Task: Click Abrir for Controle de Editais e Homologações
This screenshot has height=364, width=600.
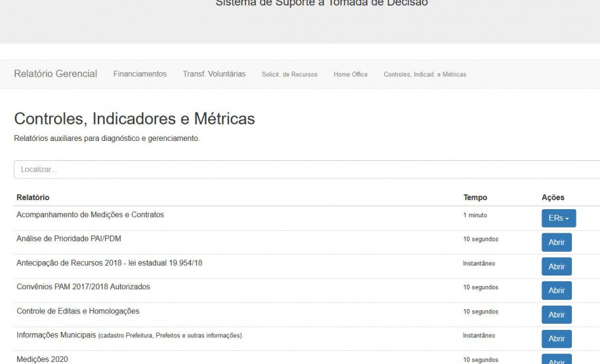Action: coord(557,315)
